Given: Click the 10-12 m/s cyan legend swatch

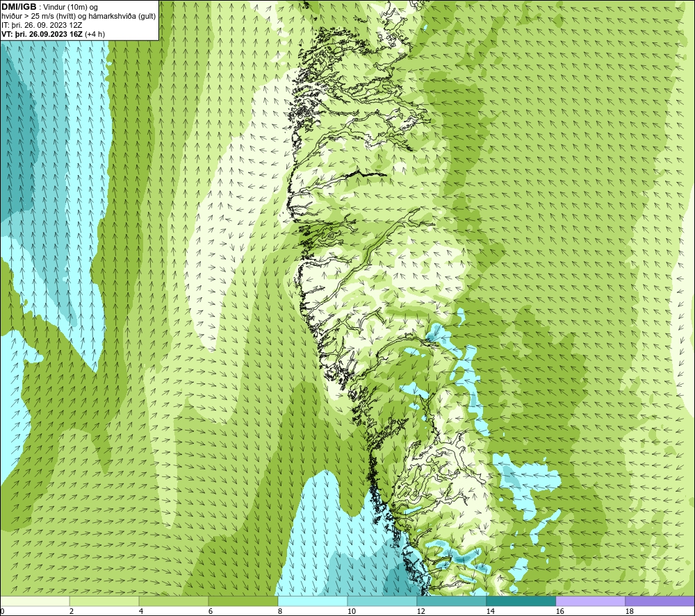Looking at the screenshot, I should [x=382, y=601].
